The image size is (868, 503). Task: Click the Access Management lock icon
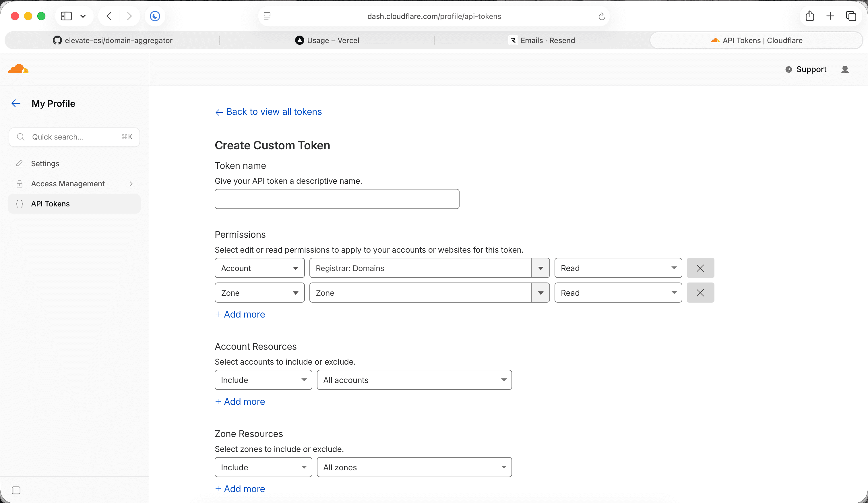20,184
